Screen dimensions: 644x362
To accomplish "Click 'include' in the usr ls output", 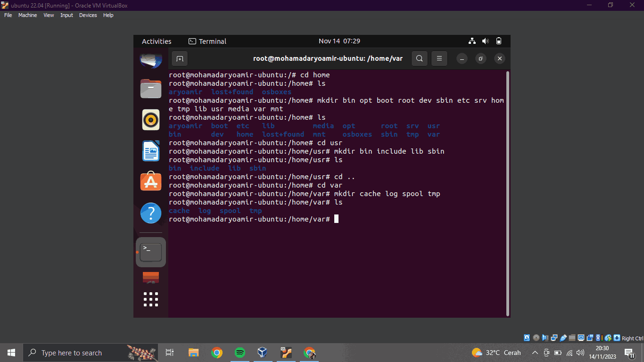I will pos(205,168).
